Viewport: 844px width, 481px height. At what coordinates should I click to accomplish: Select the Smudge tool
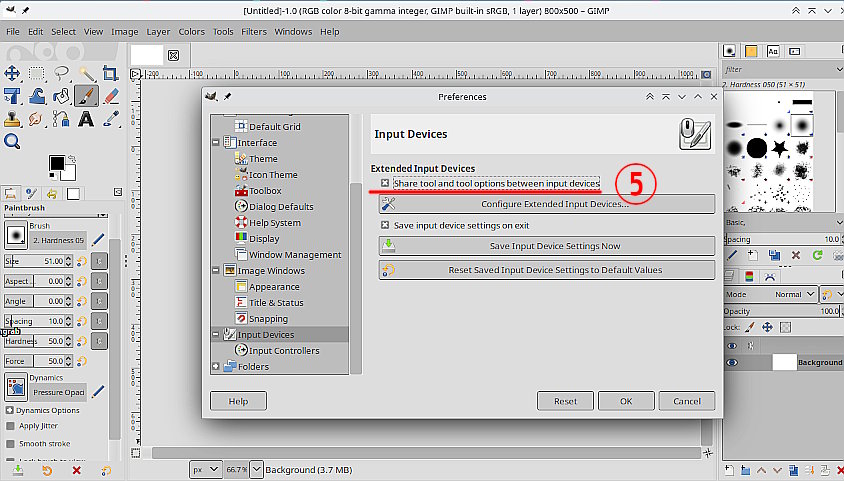click(x=37, y=119)
